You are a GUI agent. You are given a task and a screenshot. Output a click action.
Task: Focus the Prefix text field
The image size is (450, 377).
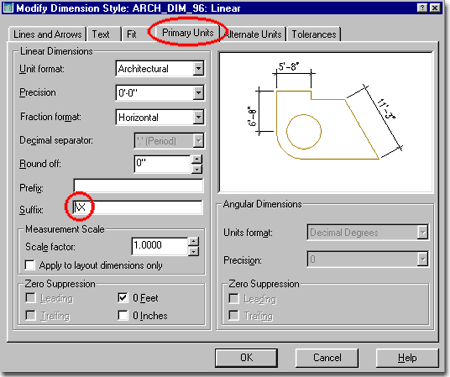tap(138, 186)
